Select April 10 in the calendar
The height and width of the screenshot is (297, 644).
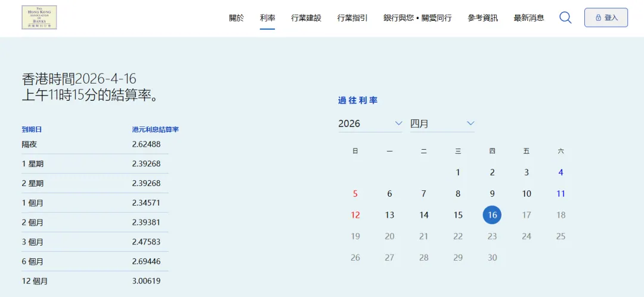(x=527, y=194)
